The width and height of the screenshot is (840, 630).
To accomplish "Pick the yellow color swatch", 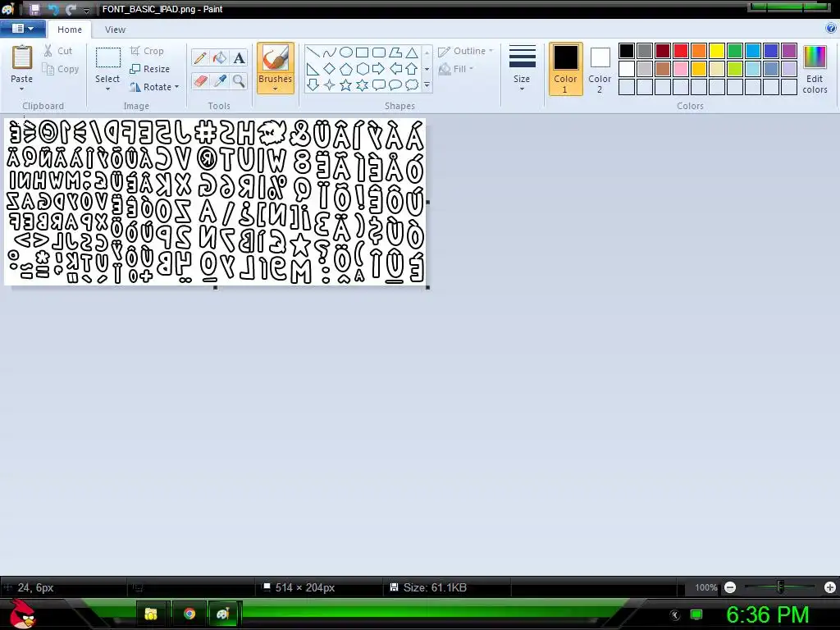I will click(717, 51).
